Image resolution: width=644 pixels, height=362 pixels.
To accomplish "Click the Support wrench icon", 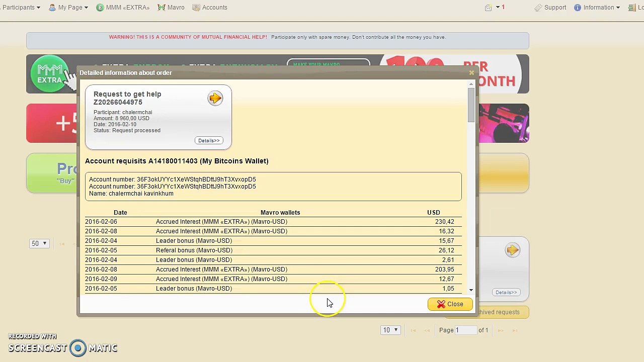I will [x=538, y=8].
